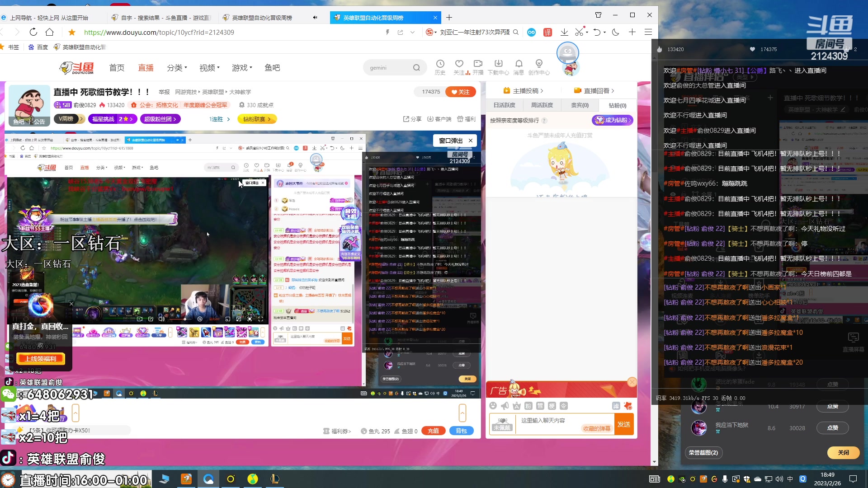This screenshot has width=868, height=488.
Task: Click the 举报 report link
Action: [164, 92]
